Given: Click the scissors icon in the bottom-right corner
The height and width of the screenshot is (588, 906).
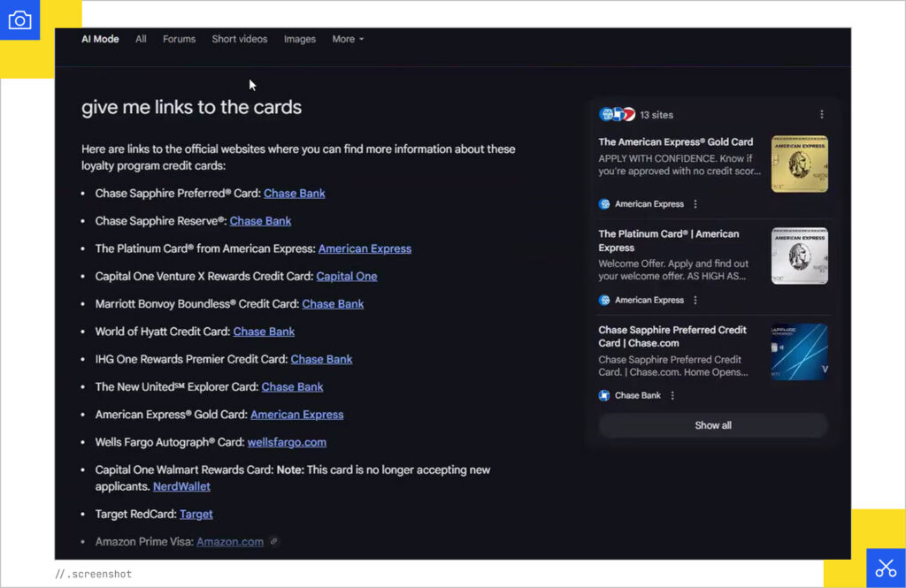Looking at the screenshot, I should tap(886, 568).
